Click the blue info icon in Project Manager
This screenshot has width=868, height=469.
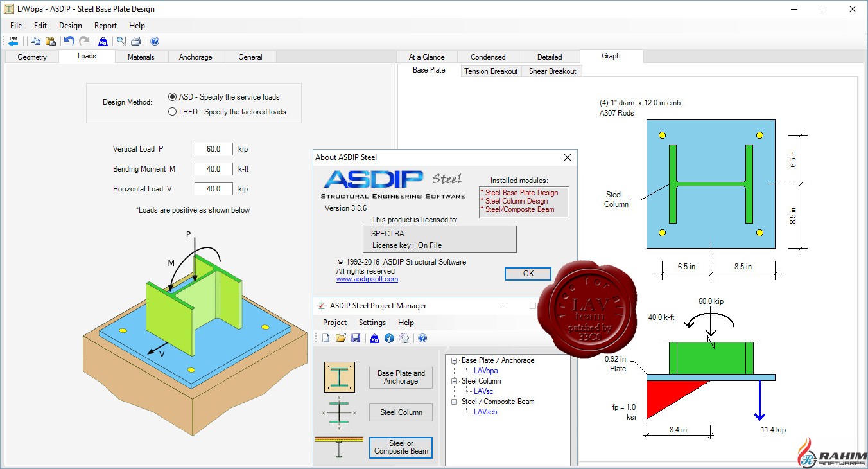(x=388, y=338)
